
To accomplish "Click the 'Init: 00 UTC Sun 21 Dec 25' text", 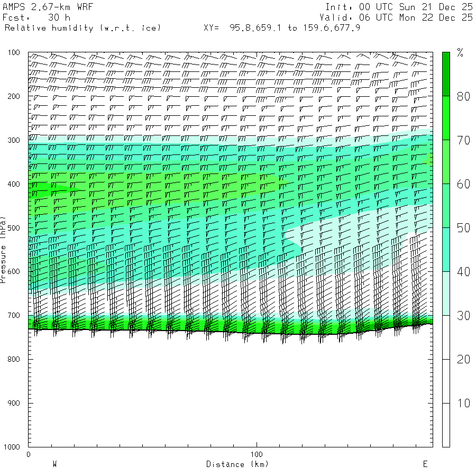I will [399, 7].
